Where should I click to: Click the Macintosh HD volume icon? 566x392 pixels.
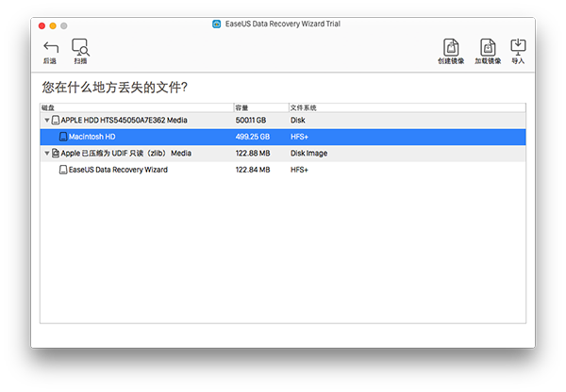pyautogui.click(x=63, y=137)
